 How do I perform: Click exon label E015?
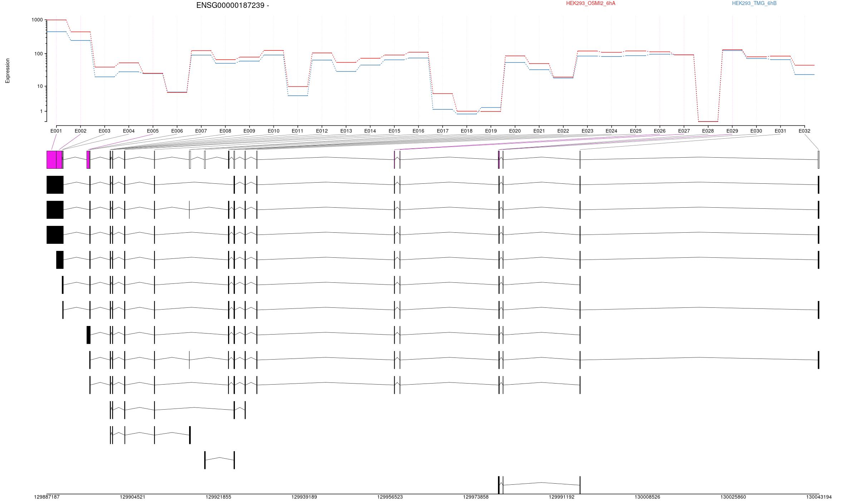pyautogui.click(x=394, y=131)
